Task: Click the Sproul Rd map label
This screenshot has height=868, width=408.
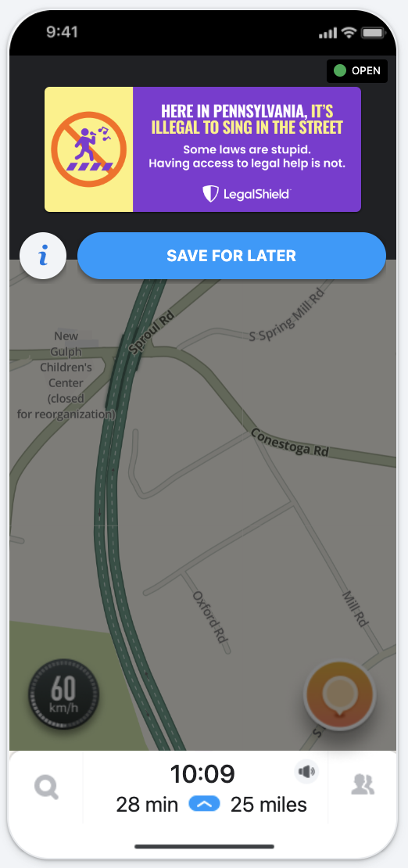Action: [152, 332]
